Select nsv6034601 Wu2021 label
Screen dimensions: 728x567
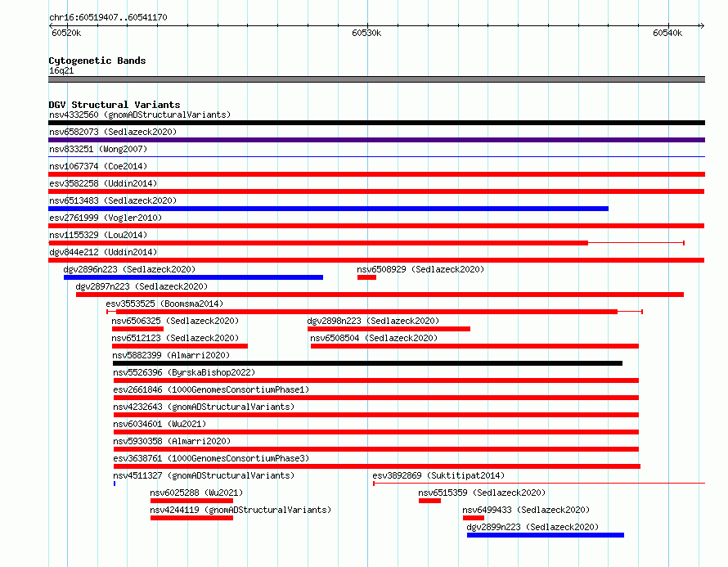tap(160, 424)
